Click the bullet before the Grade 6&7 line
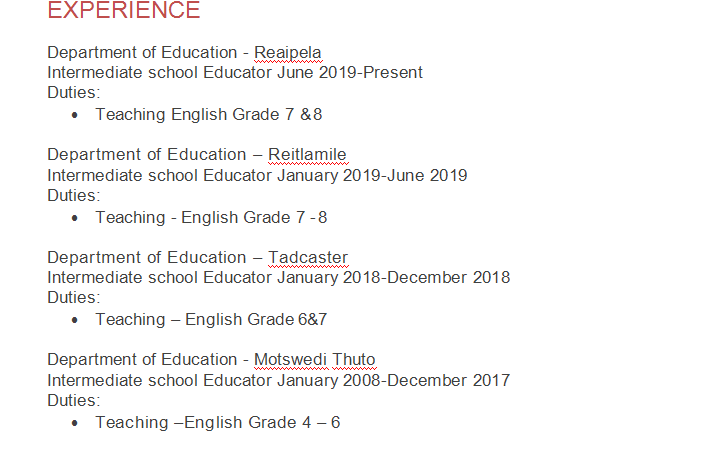This screenshot has width=725, height=454. (76, 320)
